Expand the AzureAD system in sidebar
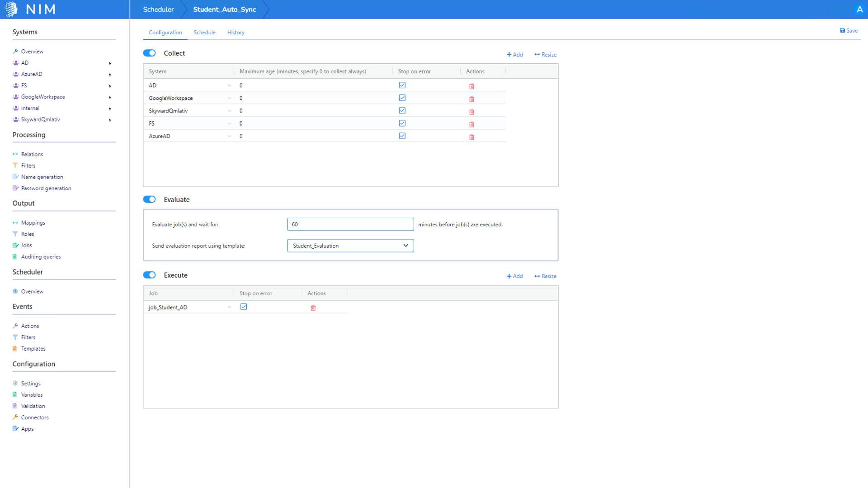The width and height of the screenshot is (868, 488). click(x=110, y=75)
